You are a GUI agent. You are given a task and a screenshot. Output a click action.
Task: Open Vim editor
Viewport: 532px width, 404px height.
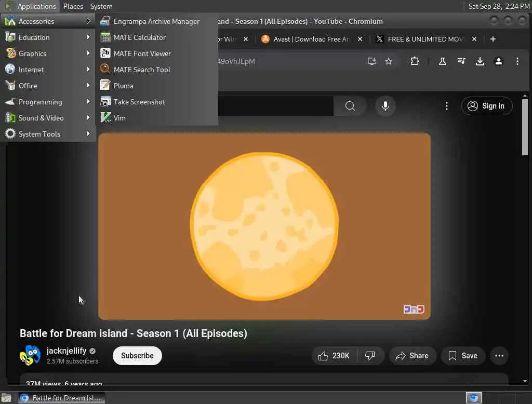pos(156,118)
